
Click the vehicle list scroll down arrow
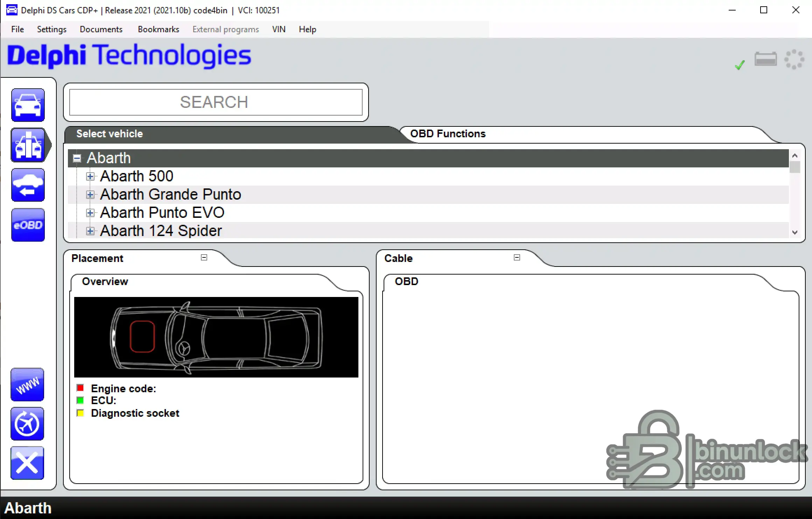[795, 233]
